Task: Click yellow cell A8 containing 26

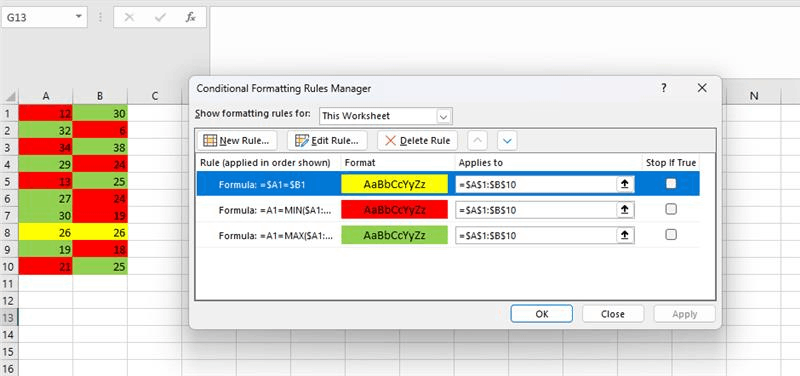Action: tap(46, 232)
